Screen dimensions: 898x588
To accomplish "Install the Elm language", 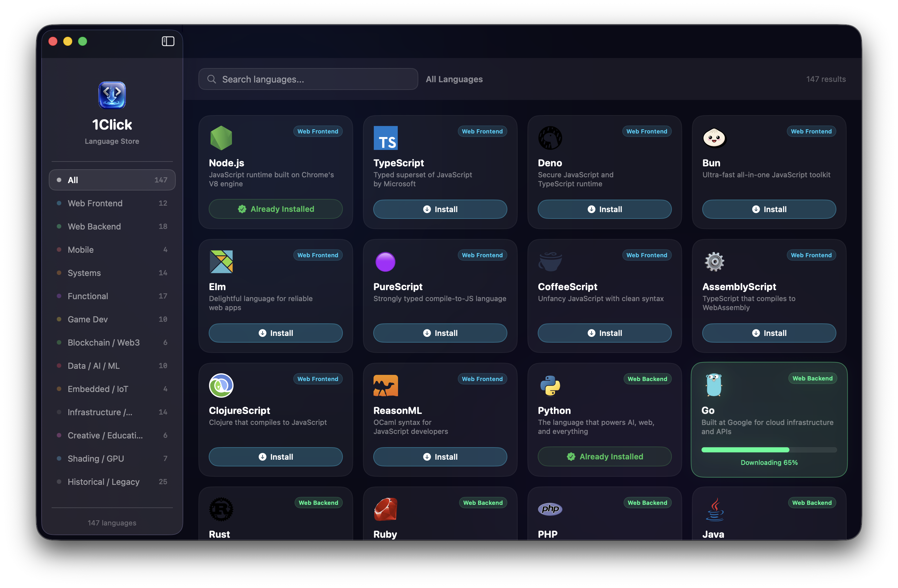I will [x=275, y=333].
